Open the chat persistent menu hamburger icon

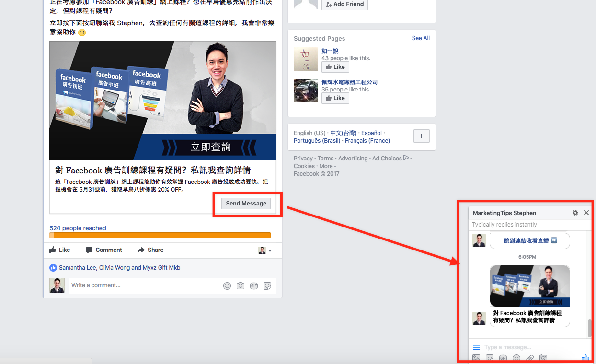476,347
